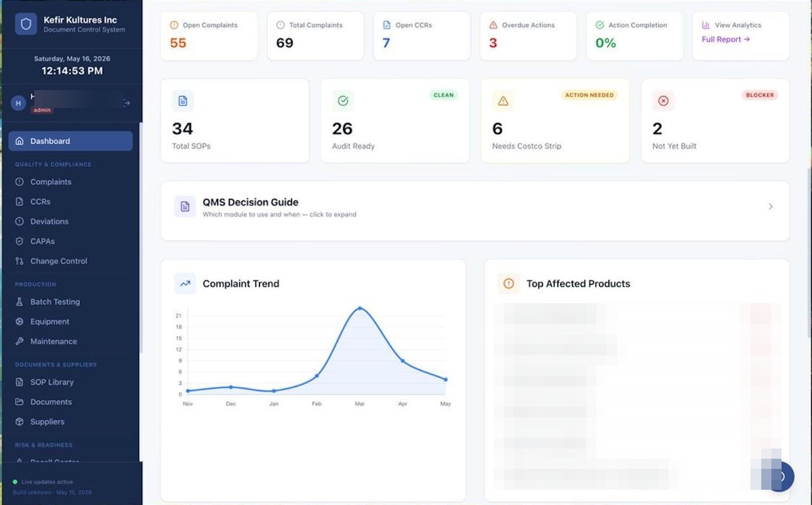Click the document icon on the Open CCRs card
The width and height of the screenshot is (812, 505).
(387, 25)
